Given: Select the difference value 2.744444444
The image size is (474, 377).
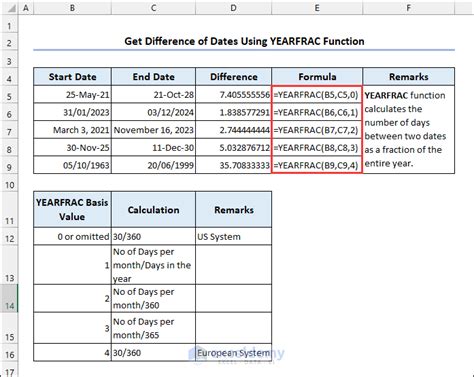Looking at the screenshot, I should (x=234, y=130).
